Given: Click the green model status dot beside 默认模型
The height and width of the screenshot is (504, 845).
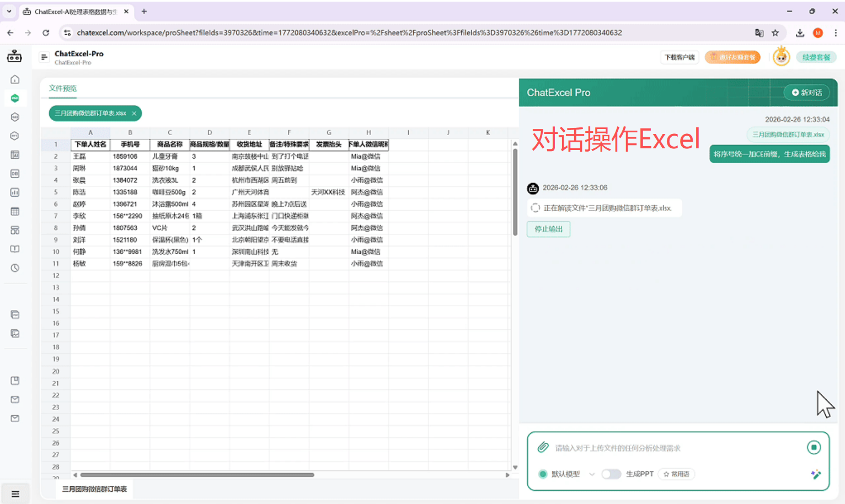Looking at the screenshot, I should tap(543, 474).
